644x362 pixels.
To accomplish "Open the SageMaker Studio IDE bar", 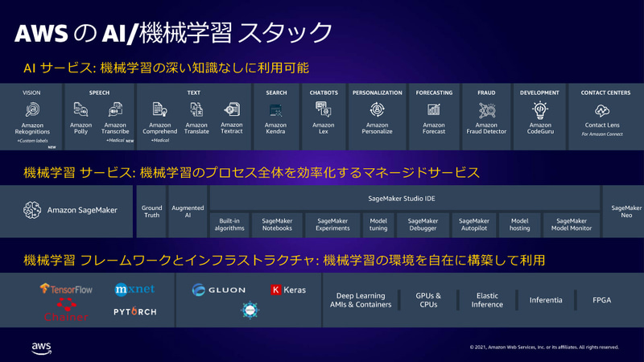I will (405, 198).
